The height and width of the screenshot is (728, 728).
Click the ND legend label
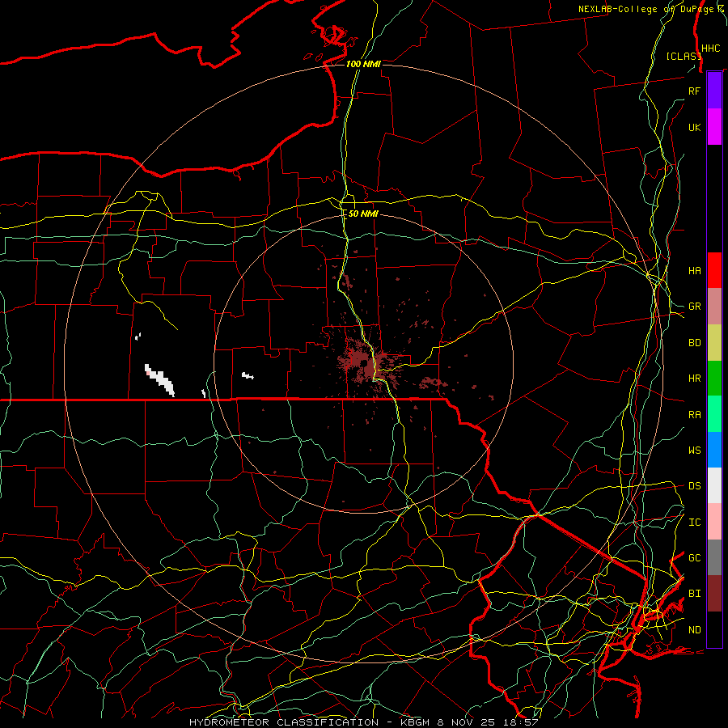[694, 630]
